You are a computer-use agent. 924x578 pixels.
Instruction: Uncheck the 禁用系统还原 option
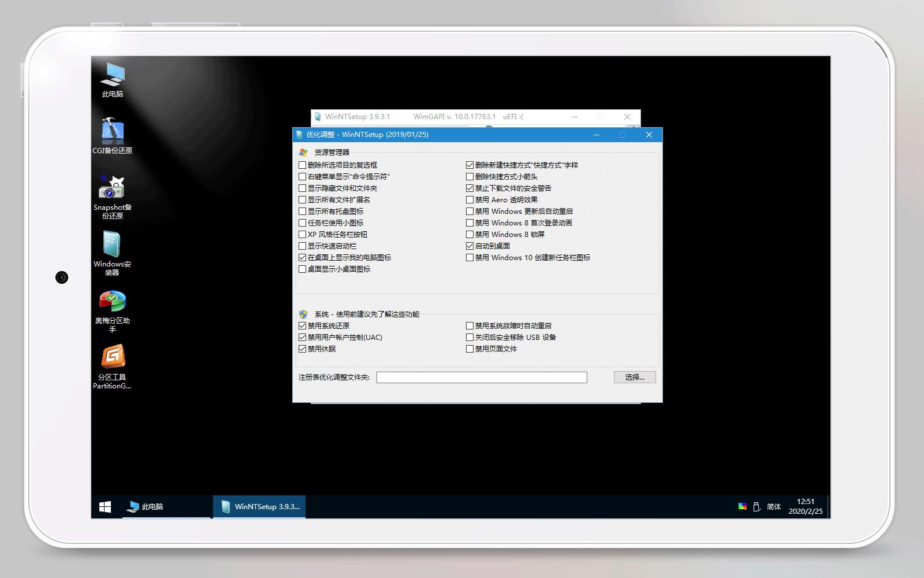302,325
